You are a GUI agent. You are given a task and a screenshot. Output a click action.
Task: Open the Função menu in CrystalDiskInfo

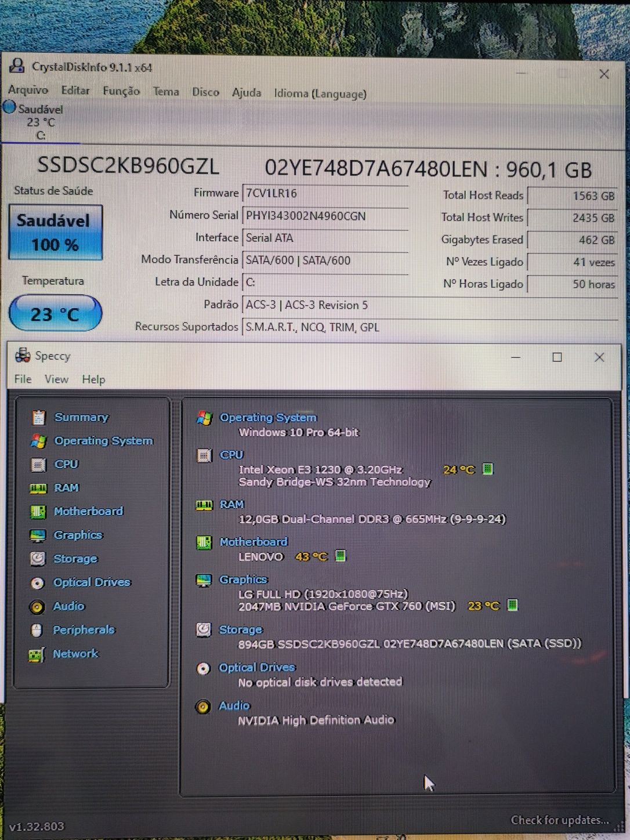click(121, 91)
